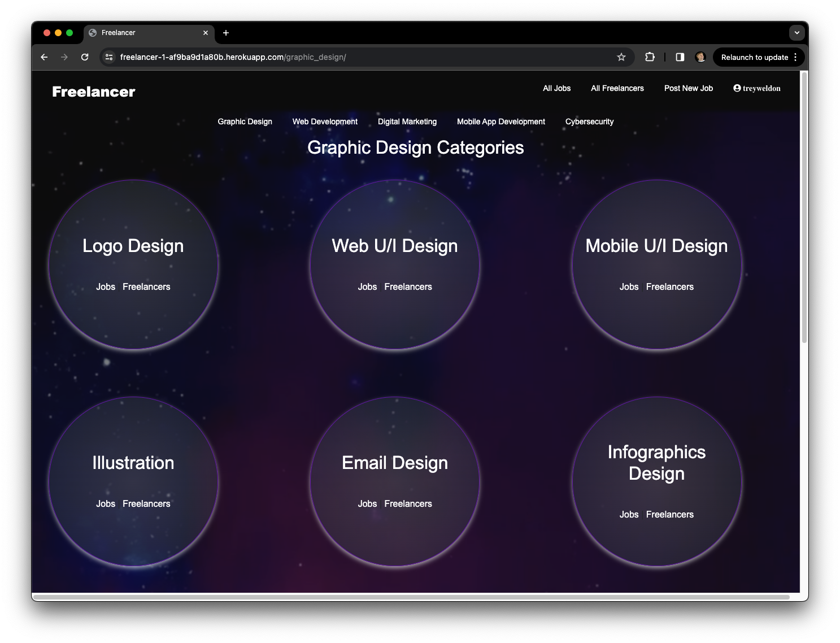Click the yellow macOS minimize button
Image resolution: width=840 pixels, height=643 pixels.
click(58, 33)
